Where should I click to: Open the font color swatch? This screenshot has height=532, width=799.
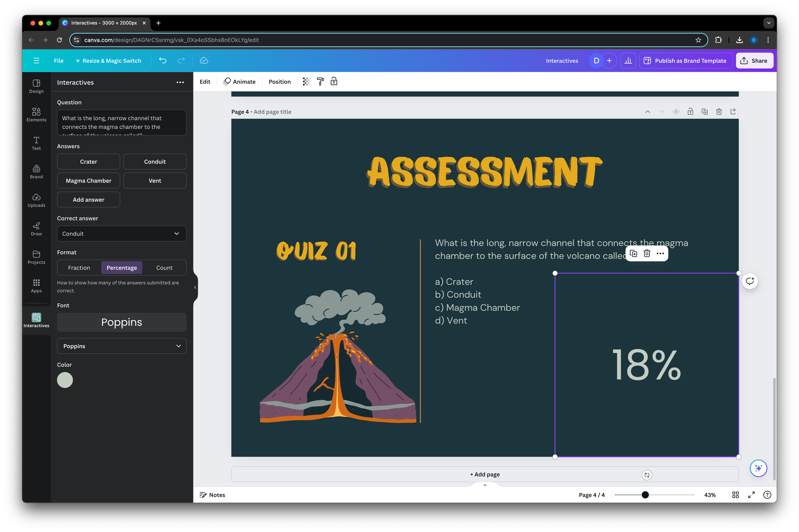click(65, 380)
